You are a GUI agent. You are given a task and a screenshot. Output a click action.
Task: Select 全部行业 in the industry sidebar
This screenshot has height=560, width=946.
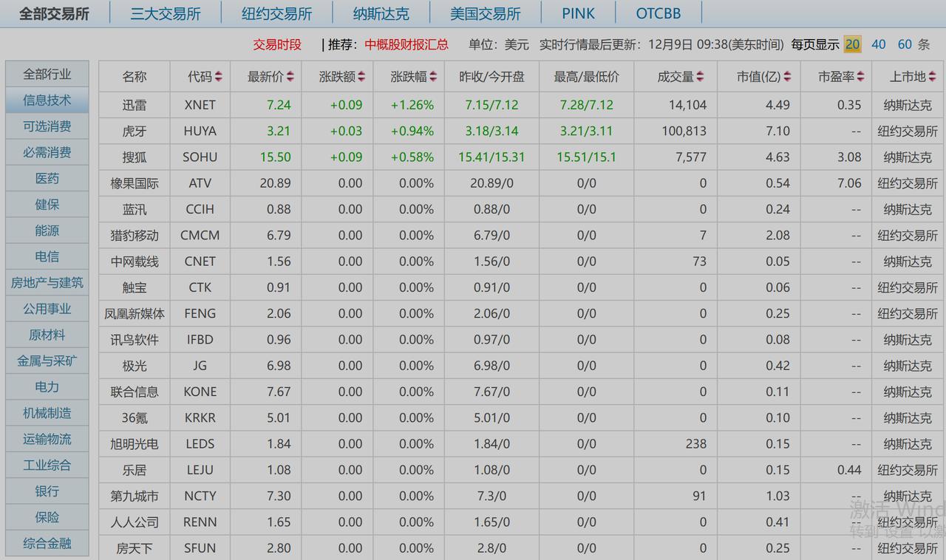click(x=47, y=74)
